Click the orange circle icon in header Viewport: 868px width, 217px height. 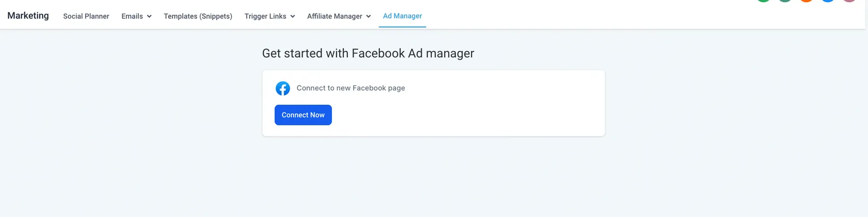click(x=807, y=1)
